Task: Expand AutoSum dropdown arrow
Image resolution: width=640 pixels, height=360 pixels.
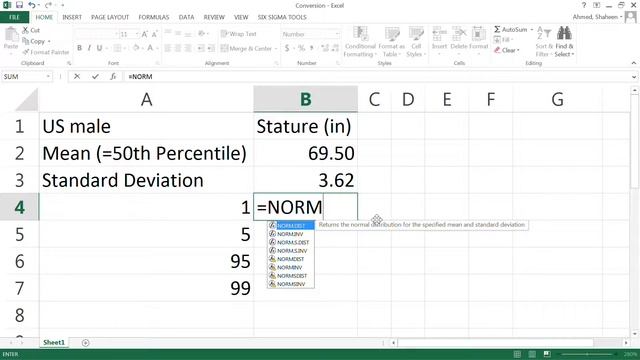Action: (531, 29)
